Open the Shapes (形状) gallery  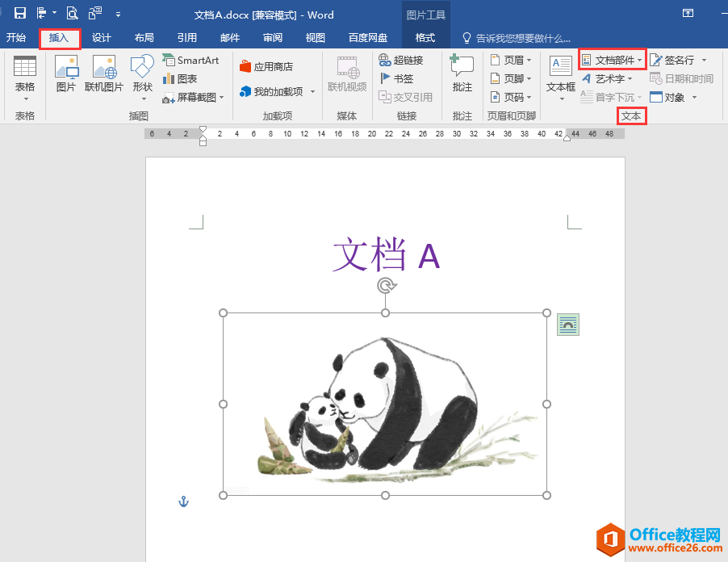143,78
